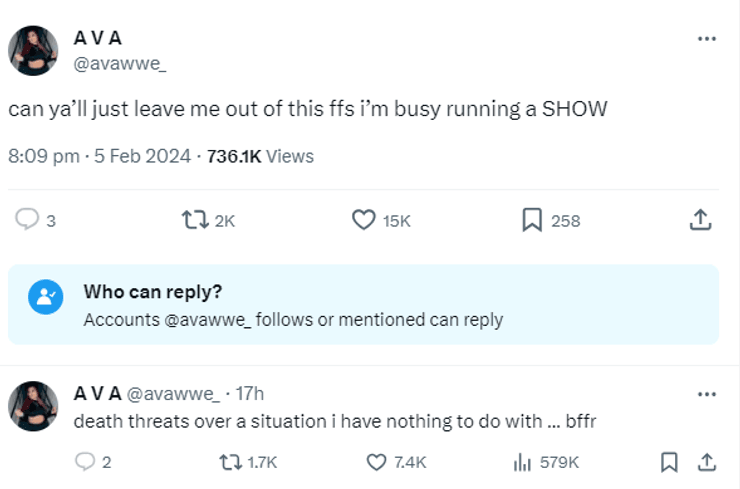Open AVA's profile picture on main tweet
This screenshot has height=489, width=740.
(33, 51)
